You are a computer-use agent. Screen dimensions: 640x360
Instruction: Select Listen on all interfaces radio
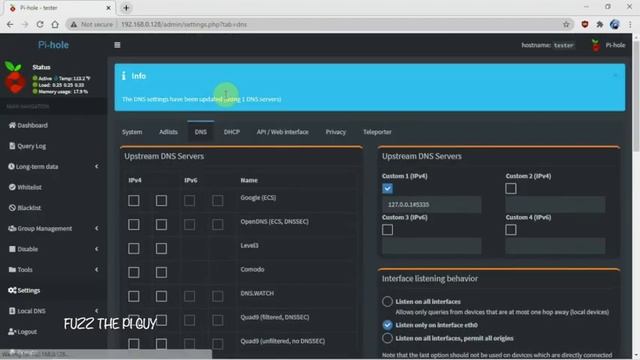[387, 302]
